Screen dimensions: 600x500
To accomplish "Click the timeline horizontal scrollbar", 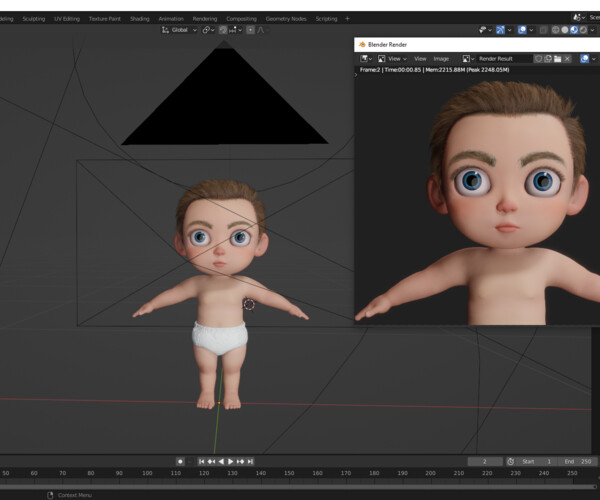I will pyautogui.click(x=298, y=487).
